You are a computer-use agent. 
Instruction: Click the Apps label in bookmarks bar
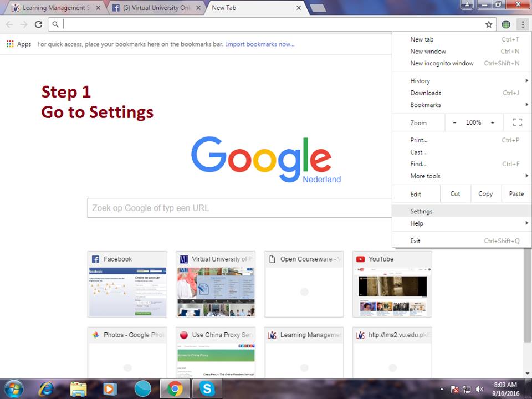click(24, 44)
